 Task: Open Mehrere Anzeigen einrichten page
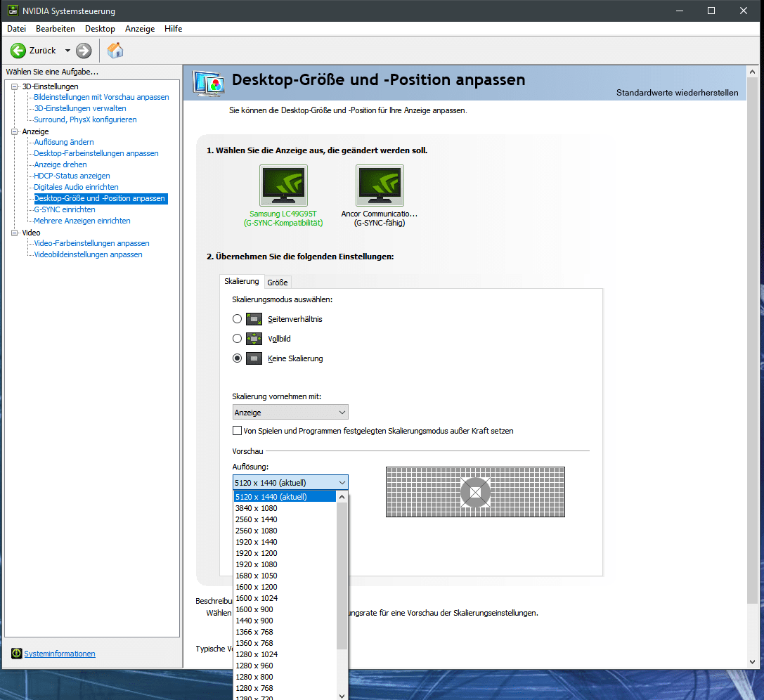pyautogui.click(x=82, y=221)
